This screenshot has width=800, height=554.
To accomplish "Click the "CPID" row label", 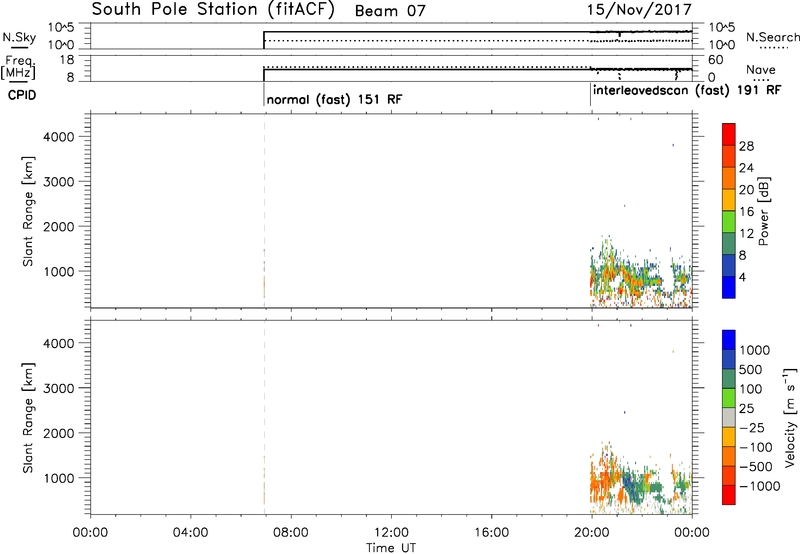I will pyautogui.click(x=22, y=95).
